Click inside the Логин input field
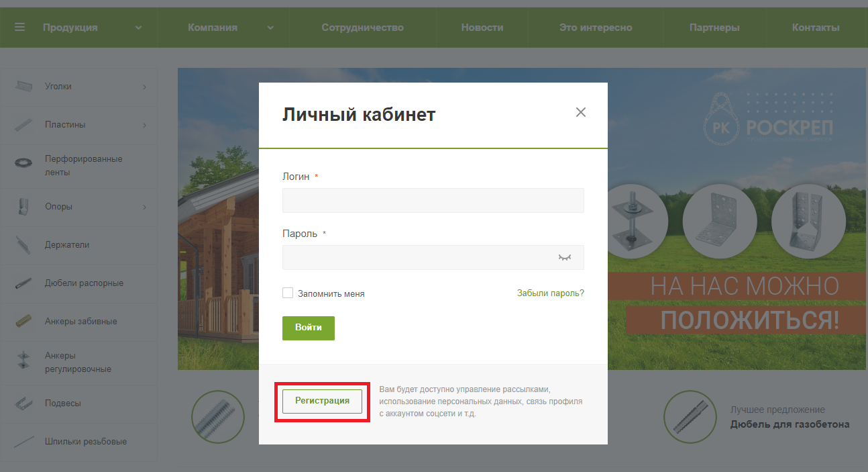This screenshot has width=868, height=472. (433, 200)
